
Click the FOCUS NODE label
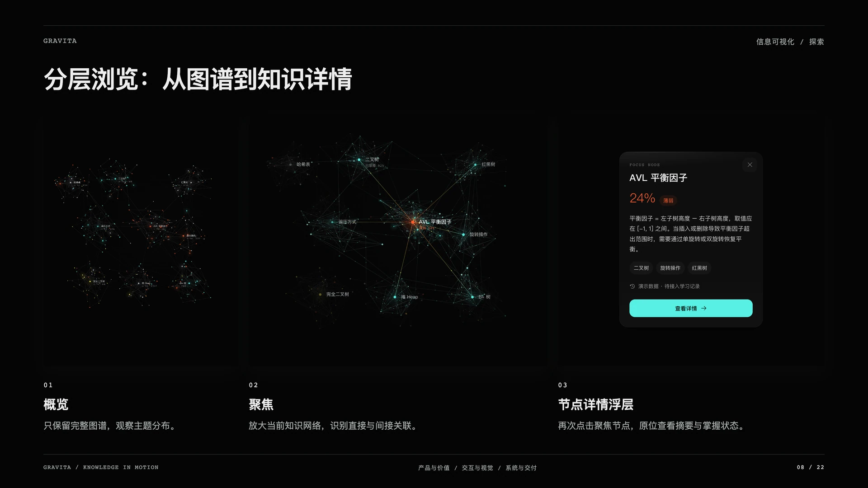point(645,165)
